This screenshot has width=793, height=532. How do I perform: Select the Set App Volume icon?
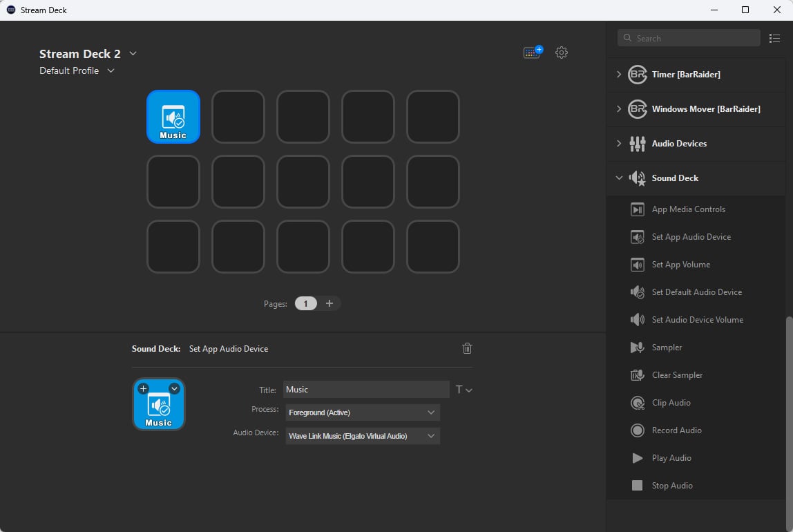coord(637,265)
